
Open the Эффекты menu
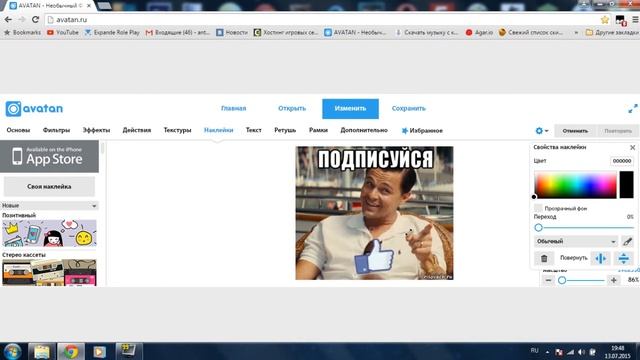point(96,130)
